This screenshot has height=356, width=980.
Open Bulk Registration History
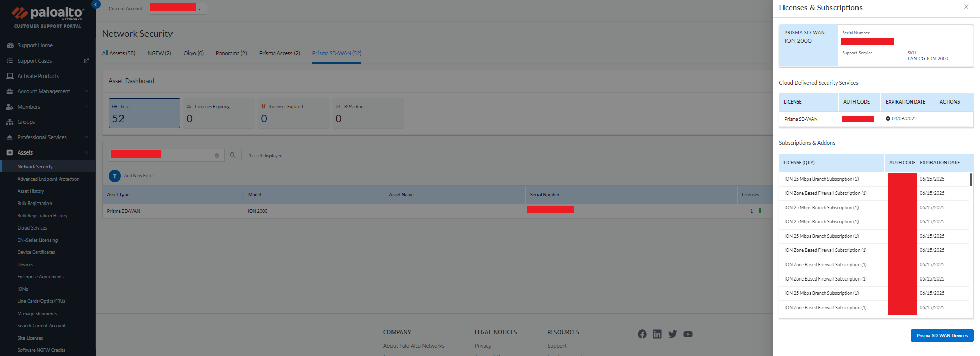click(x=42, y=216)
